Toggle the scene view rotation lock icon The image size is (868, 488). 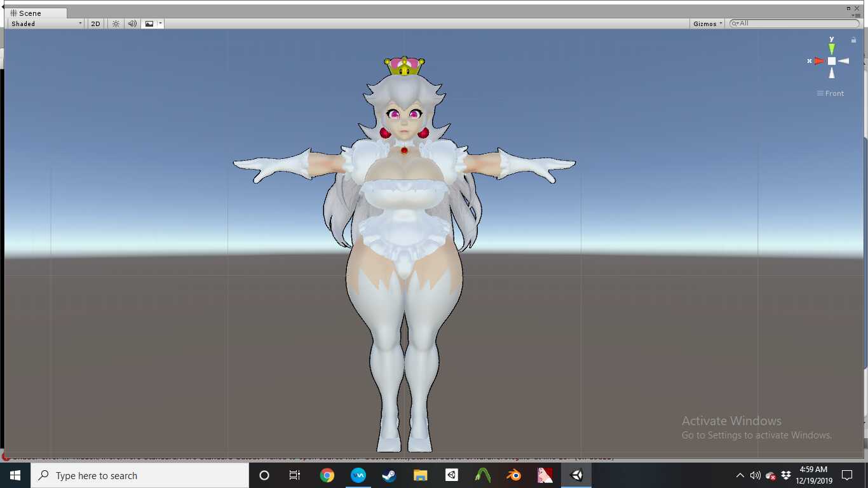click(853, 40)
